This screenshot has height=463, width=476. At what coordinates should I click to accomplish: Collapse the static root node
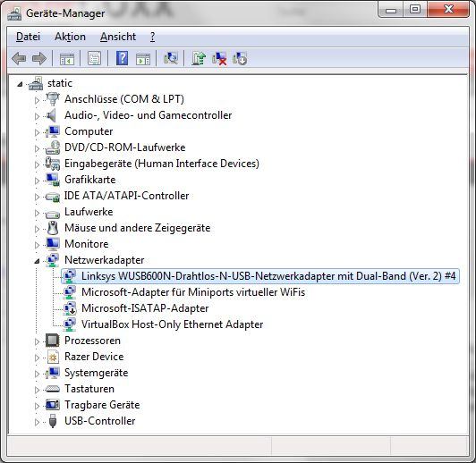20,84
